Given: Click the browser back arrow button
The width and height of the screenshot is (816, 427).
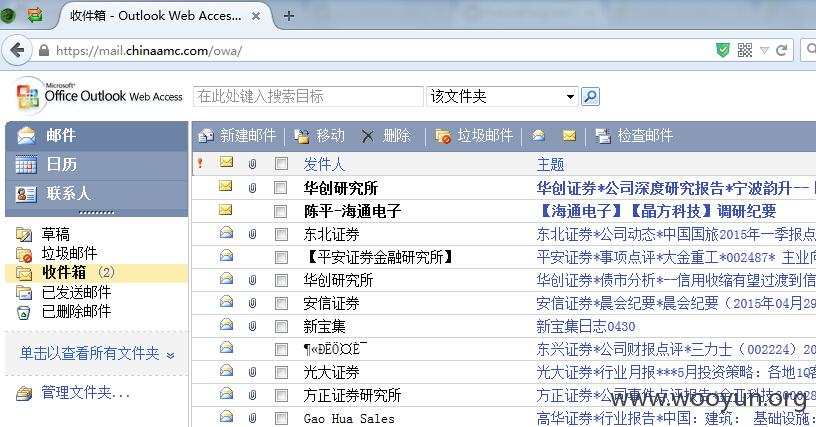Looking at the screenshot, I should [17, 50].
